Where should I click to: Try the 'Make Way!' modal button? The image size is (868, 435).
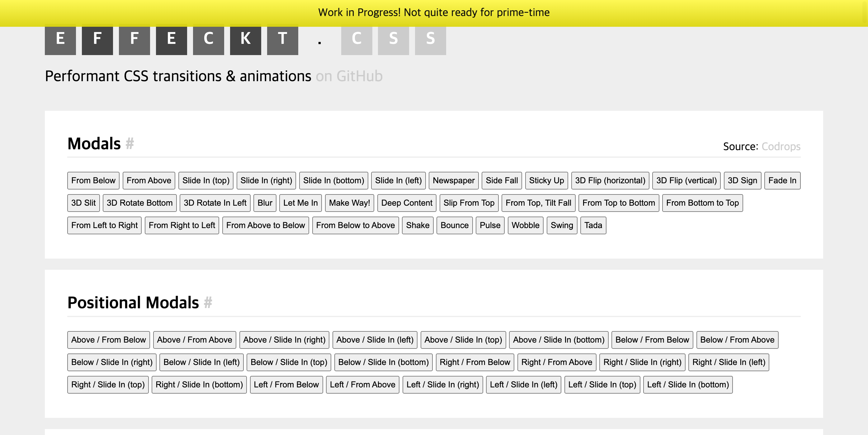coord(349,203)
